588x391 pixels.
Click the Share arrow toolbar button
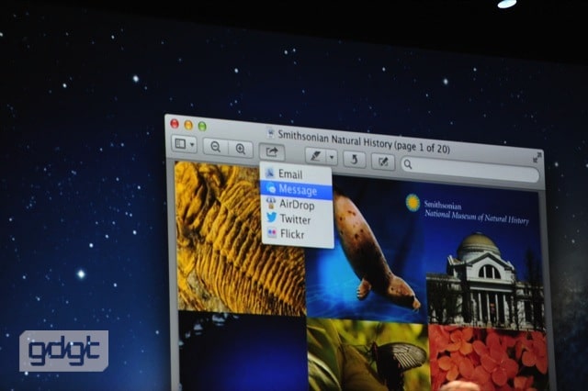(272, 152)
